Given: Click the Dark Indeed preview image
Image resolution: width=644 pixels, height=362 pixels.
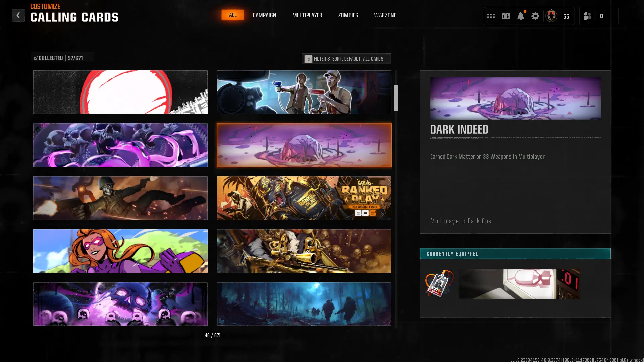Looking at the screenshot, I should [515, 98].
